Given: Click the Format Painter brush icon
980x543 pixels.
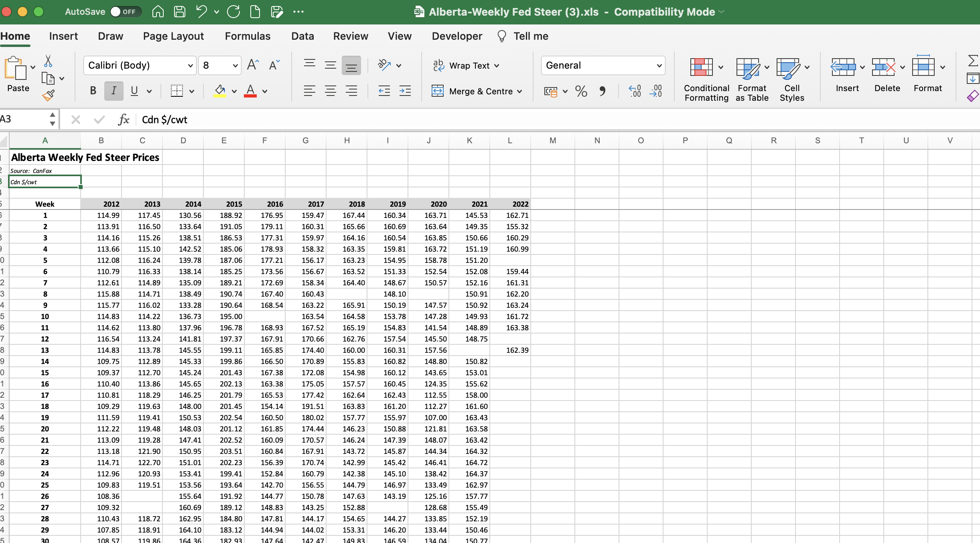Looking at the screenshot, I should click(48, 95).
